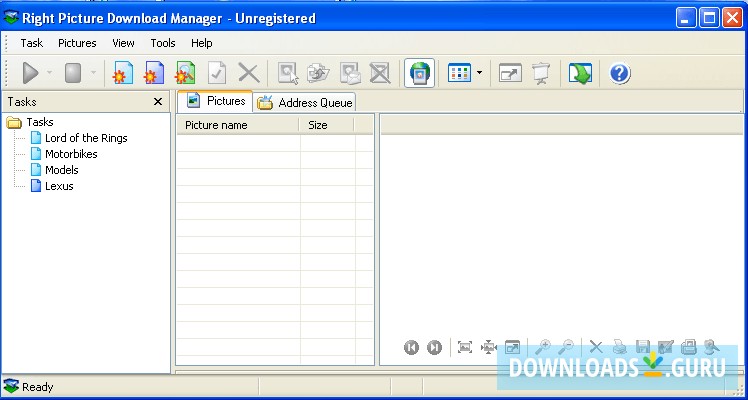Open the View menu
This screenshot has width=748, height=400.
click(x=123, y=43)
